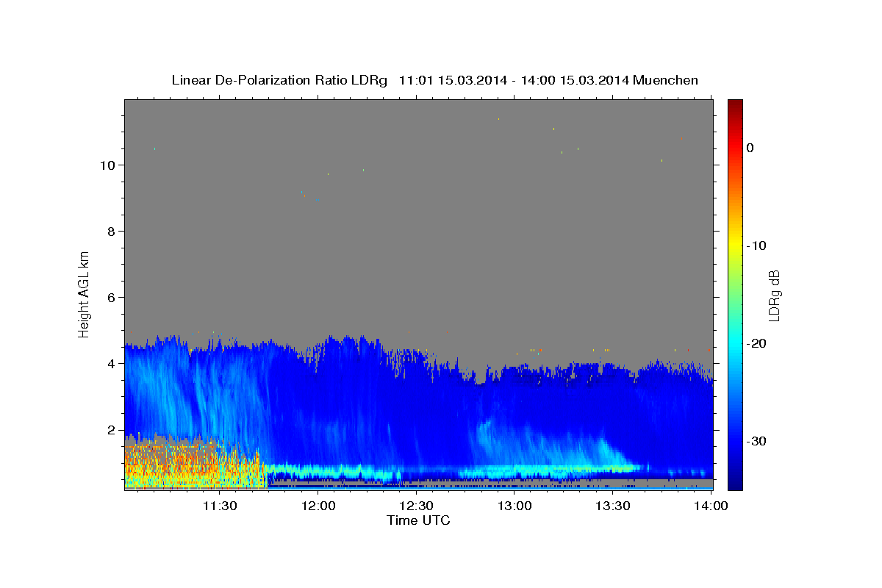Click the '14:00' time tick label
Image resolution: width=882 pixels, height=588 pixels.
(x=711, y=506)
